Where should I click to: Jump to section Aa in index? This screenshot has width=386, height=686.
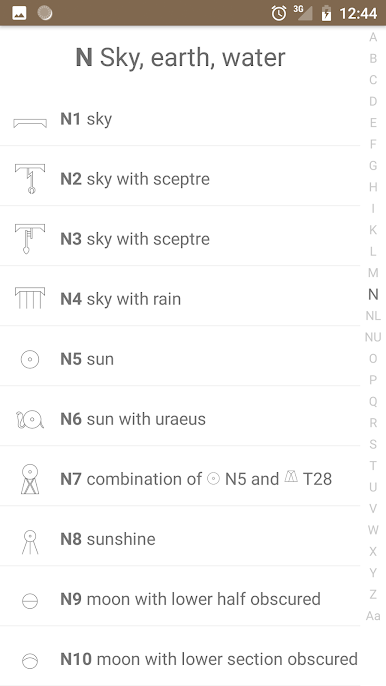point(373,616)
